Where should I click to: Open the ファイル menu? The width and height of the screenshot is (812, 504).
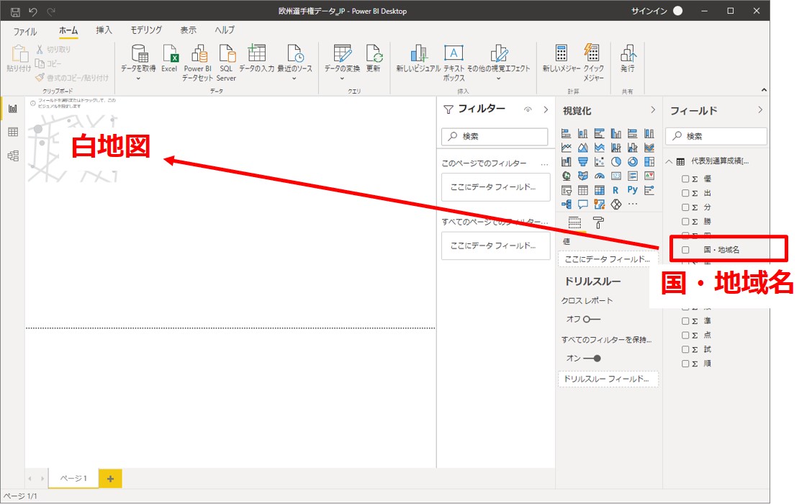point(25,31)
